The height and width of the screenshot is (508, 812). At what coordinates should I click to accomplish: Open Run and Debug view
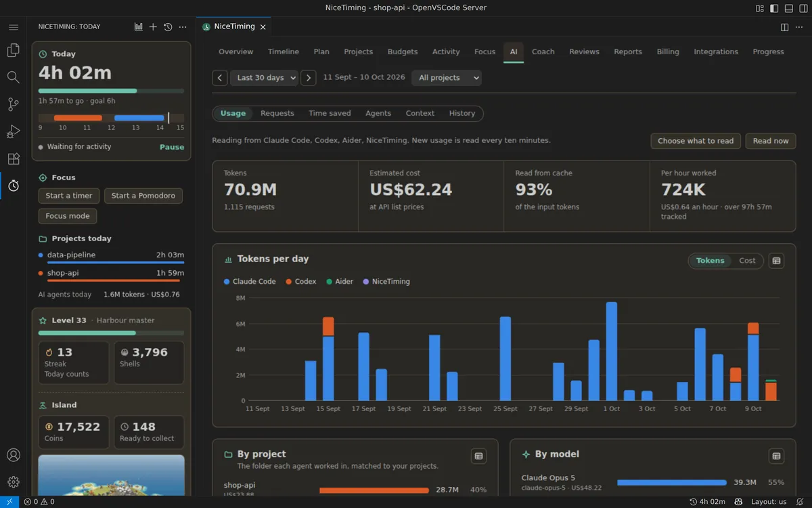point(13,131)
